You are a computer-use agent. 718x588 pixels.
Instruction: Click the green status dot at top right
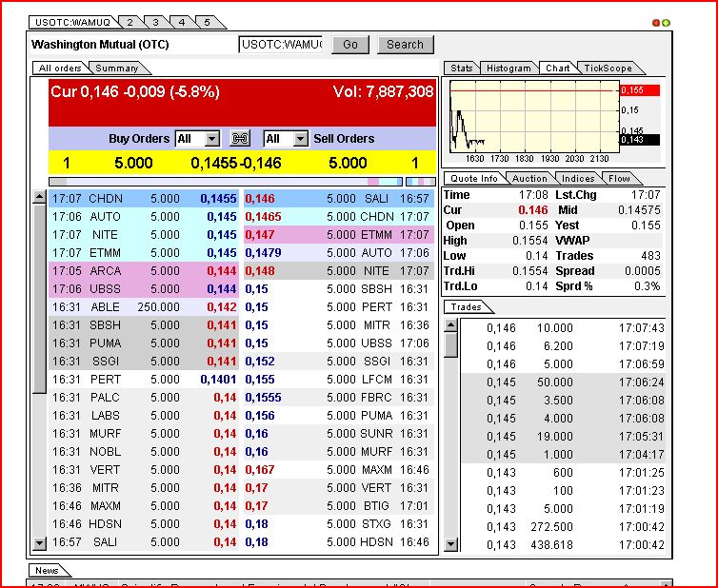tap(666, 23)
